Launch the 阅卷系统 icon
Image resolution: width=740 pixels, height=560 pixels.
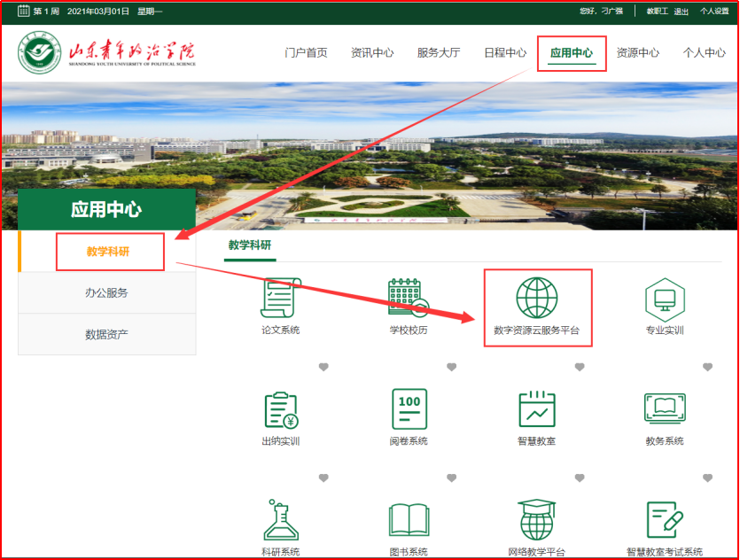click(409, 409)
